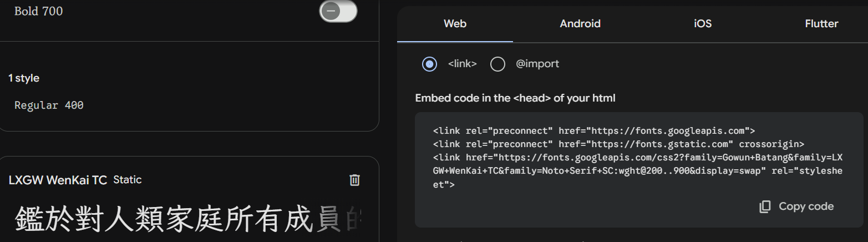This screenshot has width=868, height=242.
Task: Click the @import option label text
Action: point(537,64)
